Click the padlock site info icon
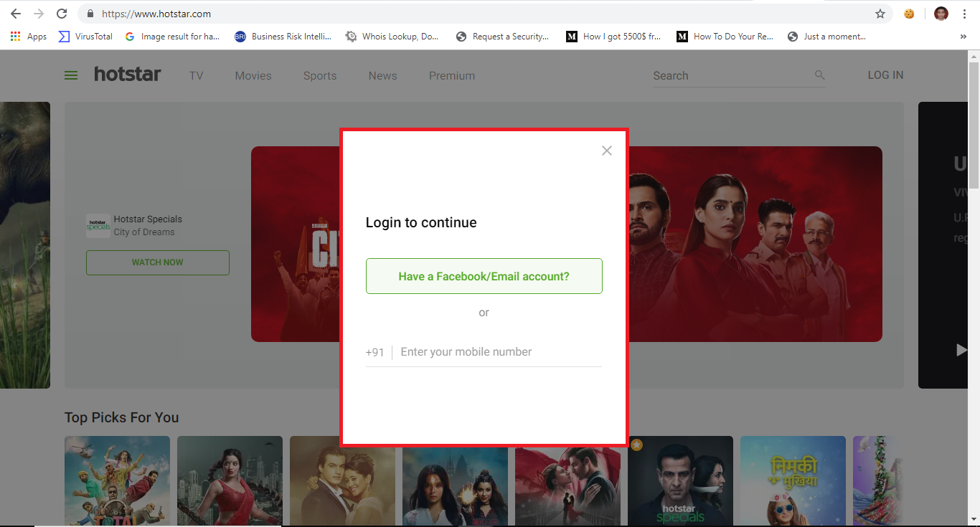This screenshot has width=980, height=527. point(90,14)
